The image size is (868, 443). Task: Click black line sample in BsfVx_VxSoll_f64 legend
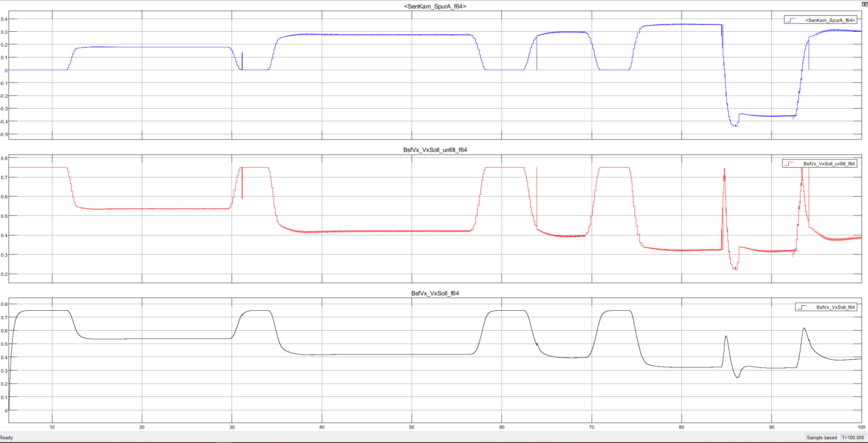click(802, 308)
